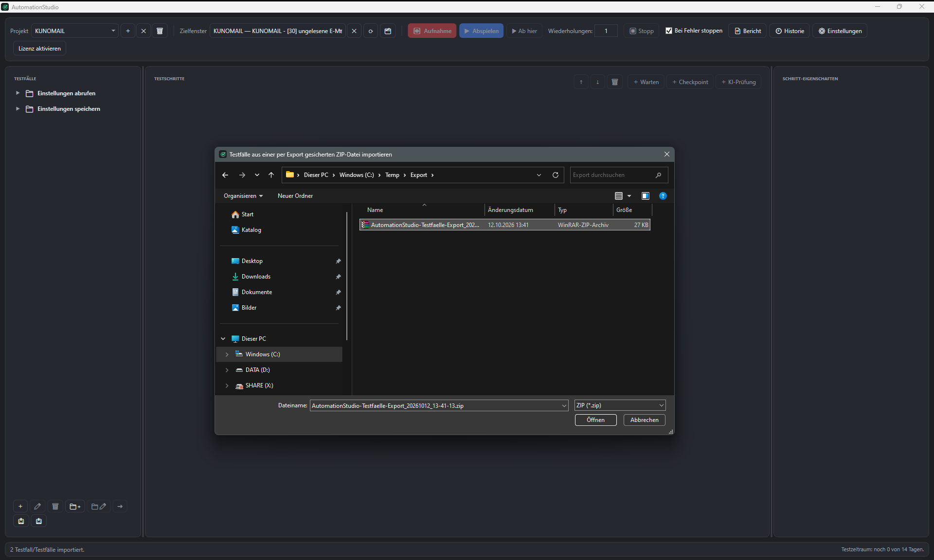The image size is (934, 560).
Task: Click the Öffnen button
Action: coord(595,420)
